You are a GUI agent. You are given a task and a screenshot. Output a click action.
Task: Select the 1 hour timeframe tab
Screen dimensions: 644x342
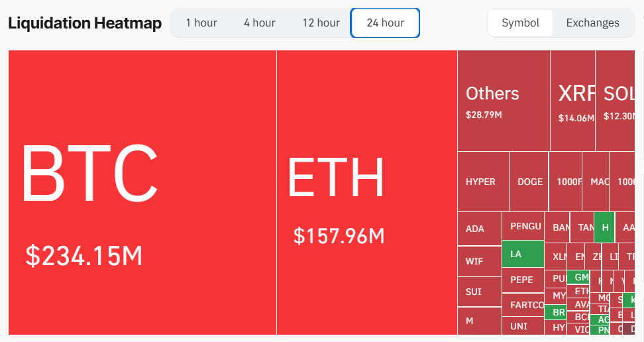pos(201,23)
